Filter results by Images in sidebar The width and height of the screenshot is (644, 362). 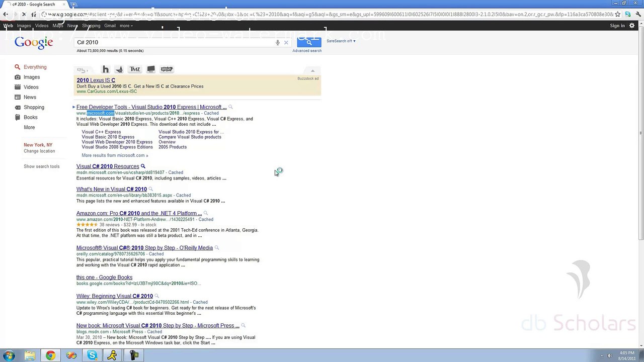(32, 77)
